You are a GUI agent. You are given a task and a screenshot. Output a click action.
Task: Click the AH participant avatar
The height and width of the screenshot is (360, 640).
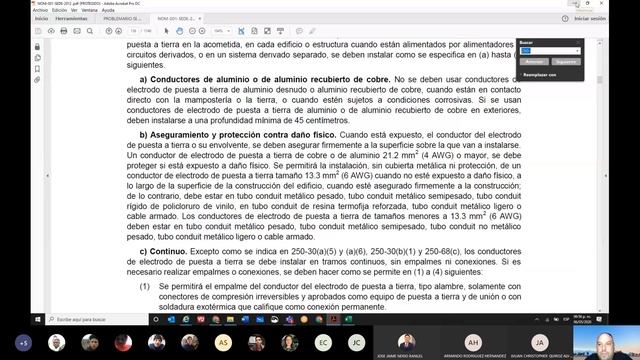pyautogui.click(x=473, y=343)
